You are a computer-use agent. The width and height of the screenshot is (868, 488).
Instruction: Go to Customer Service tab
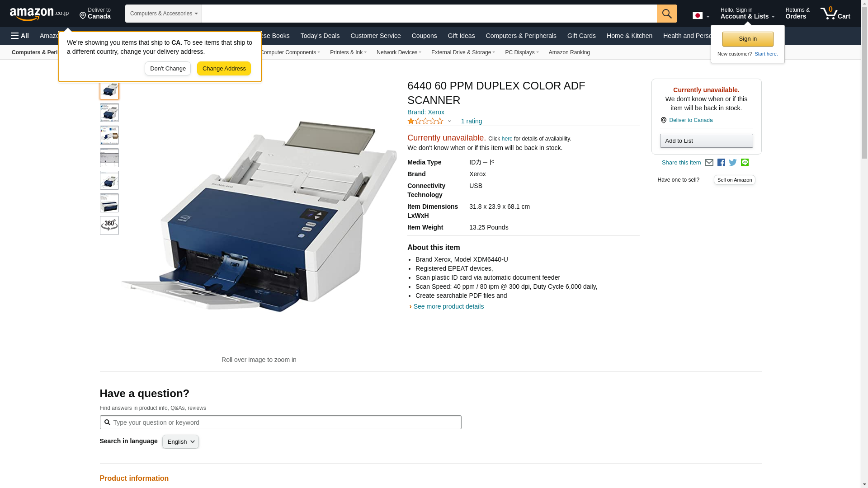375,36
